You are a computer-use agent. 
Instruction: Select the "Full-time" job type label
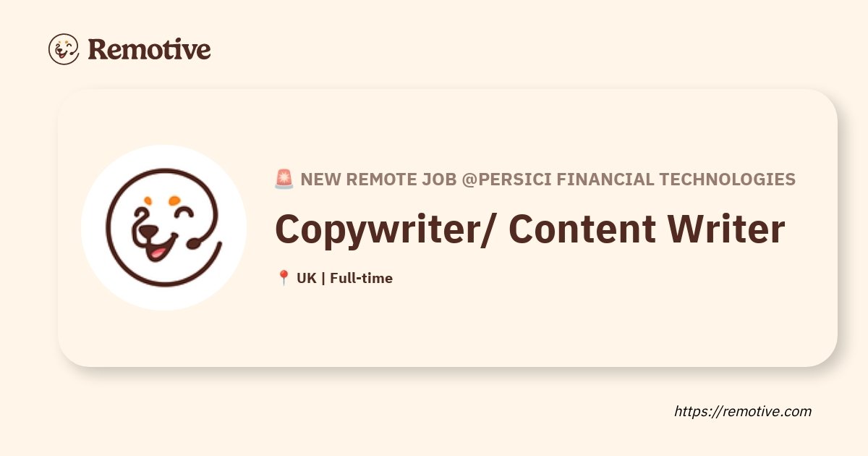tap(361, 278)
